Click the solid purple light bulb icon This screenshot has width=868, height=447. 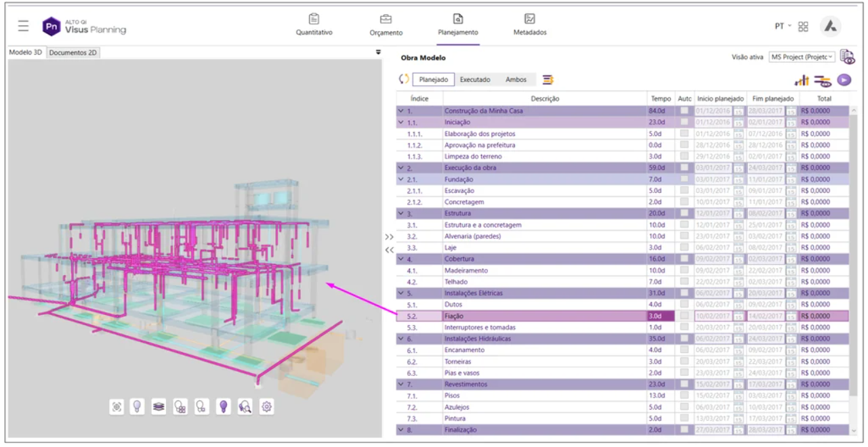[x=223, y=406]
